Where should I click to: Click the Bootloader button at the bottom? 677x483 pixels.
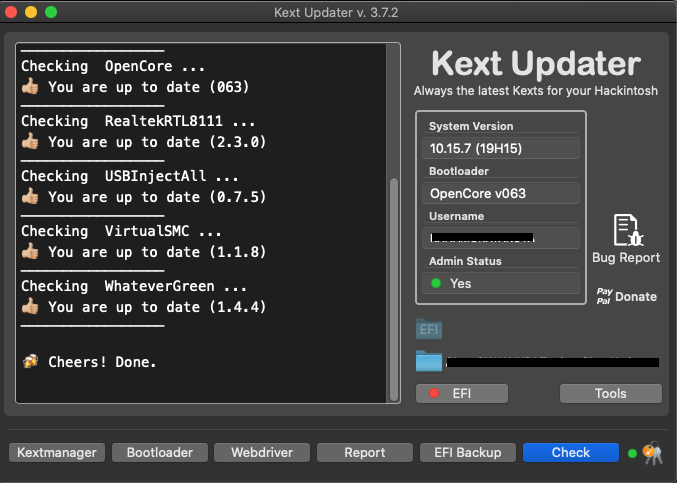point(160,452)
